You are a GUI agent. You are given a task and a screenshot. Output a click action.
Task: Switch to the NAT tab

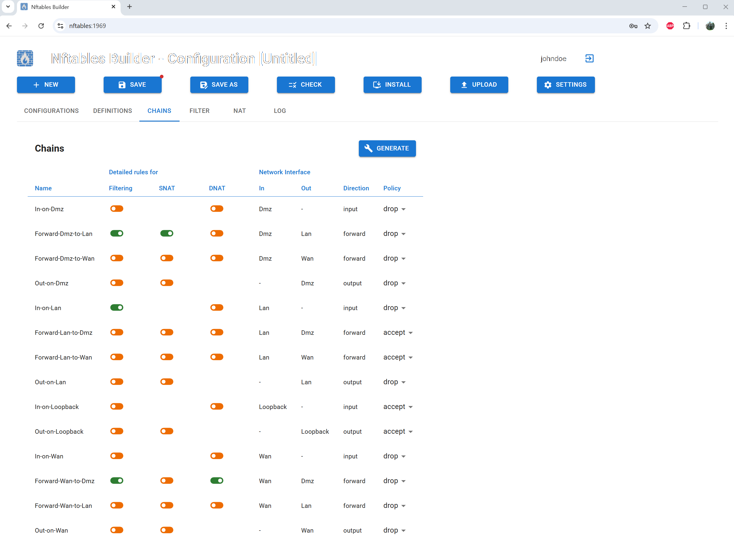(240, 111)
